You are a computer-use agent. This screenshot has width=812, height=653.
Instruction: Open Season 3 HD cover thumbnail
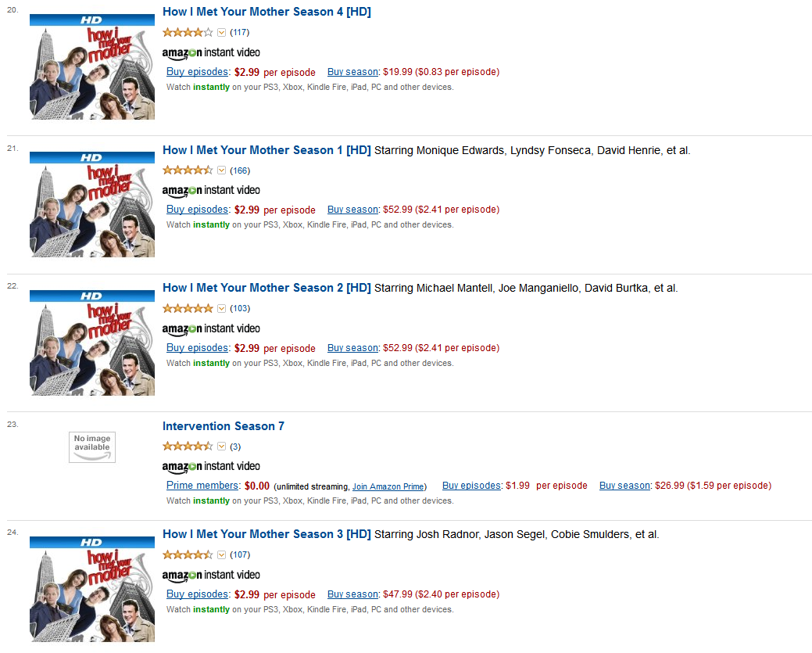(92, 589)
